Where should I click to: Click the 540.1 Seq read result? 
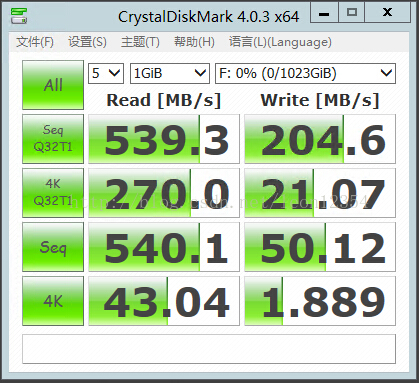164,247
